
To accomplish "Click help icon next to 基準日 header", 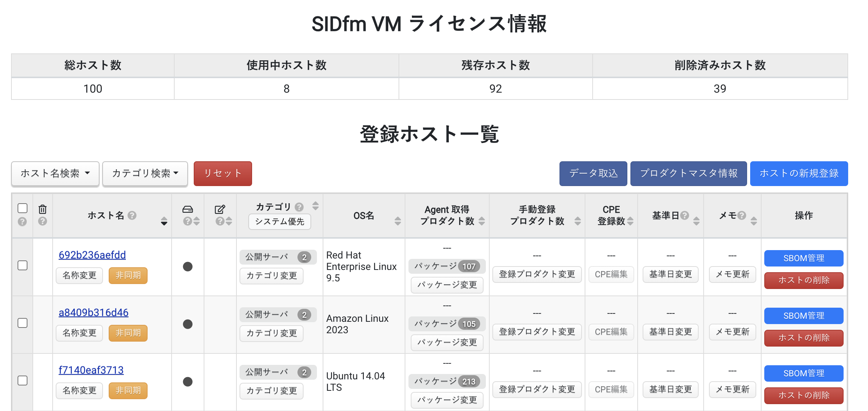I will coord(685,215).
